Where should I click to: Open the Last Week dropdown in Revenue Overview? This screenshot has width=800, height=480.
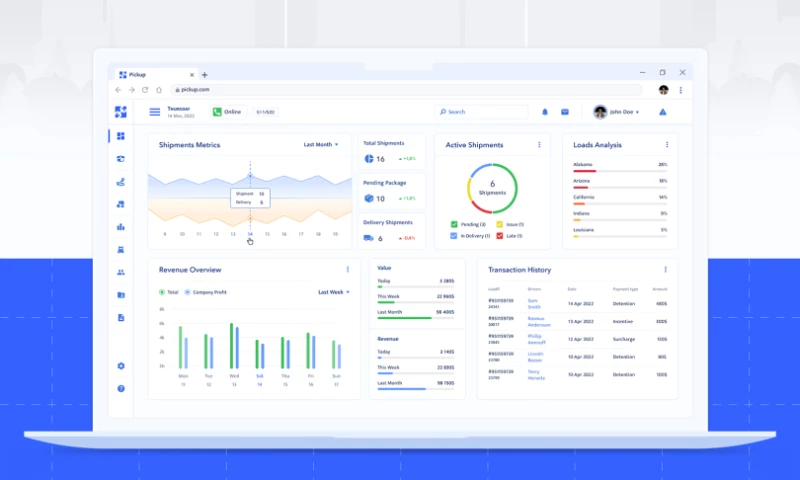click(x=333, y=292)
